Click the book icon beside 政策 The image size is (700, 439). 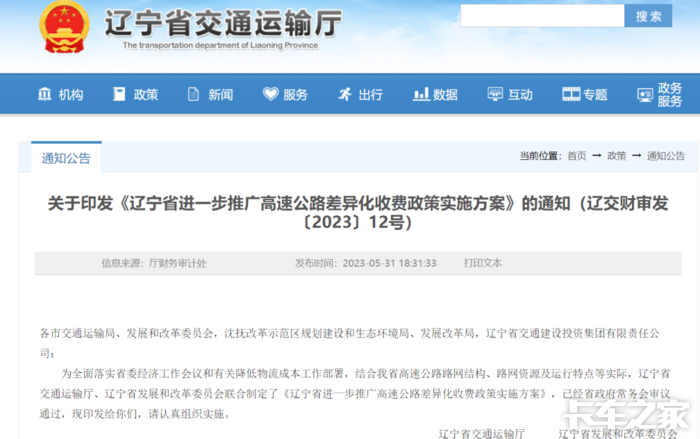coord(119,94)
